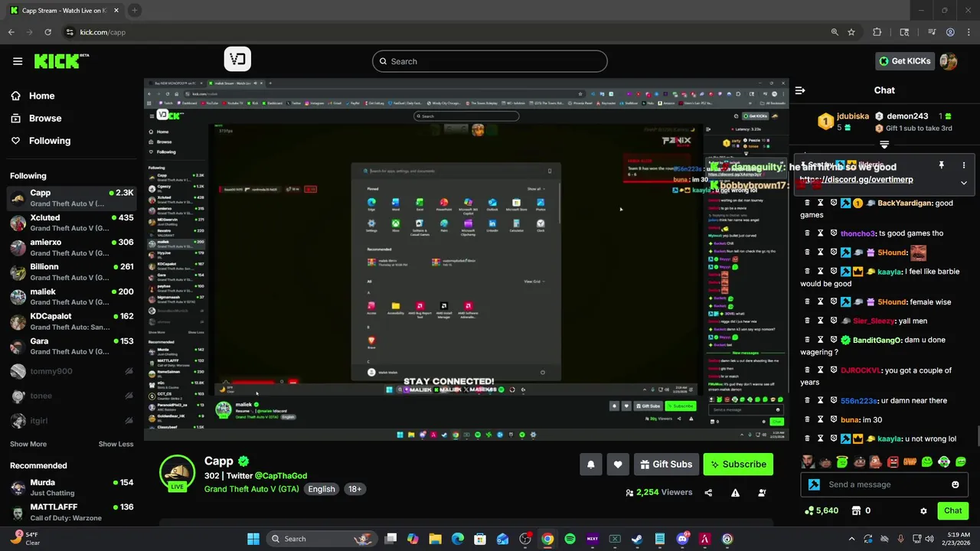Delete BackYaardigan's message with trash icon
Image resolution: width=980 pixels, height=551 pixels.
pos(807,204)
